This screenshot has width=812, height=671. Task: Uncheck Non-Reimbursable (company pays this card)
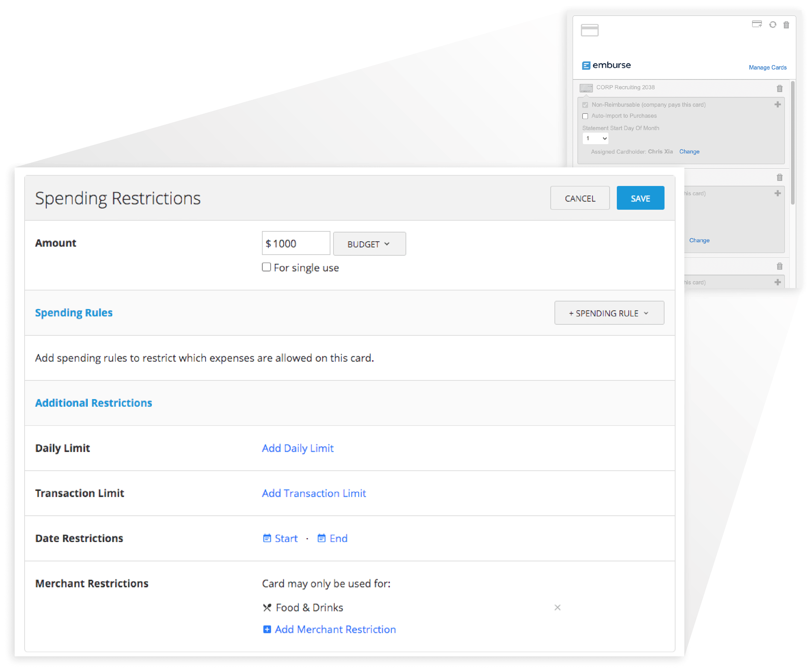585,105
